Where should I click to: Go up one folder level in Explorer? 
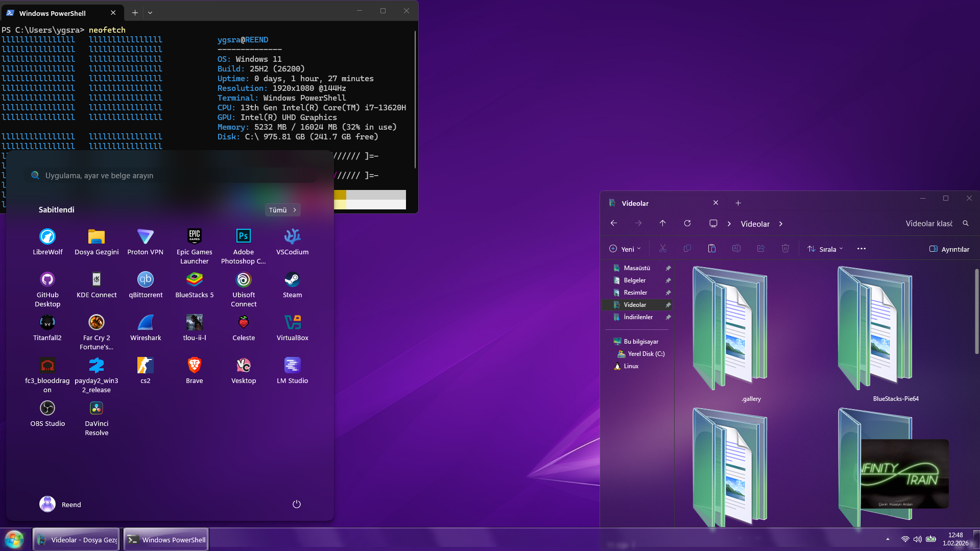pos(663,224)
